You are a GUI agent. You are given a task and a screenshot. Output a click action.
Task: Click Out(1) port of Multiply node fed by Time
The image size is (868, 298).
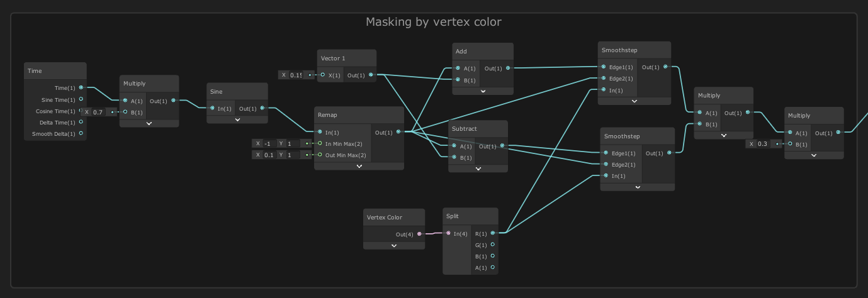(x=173, y=101)
